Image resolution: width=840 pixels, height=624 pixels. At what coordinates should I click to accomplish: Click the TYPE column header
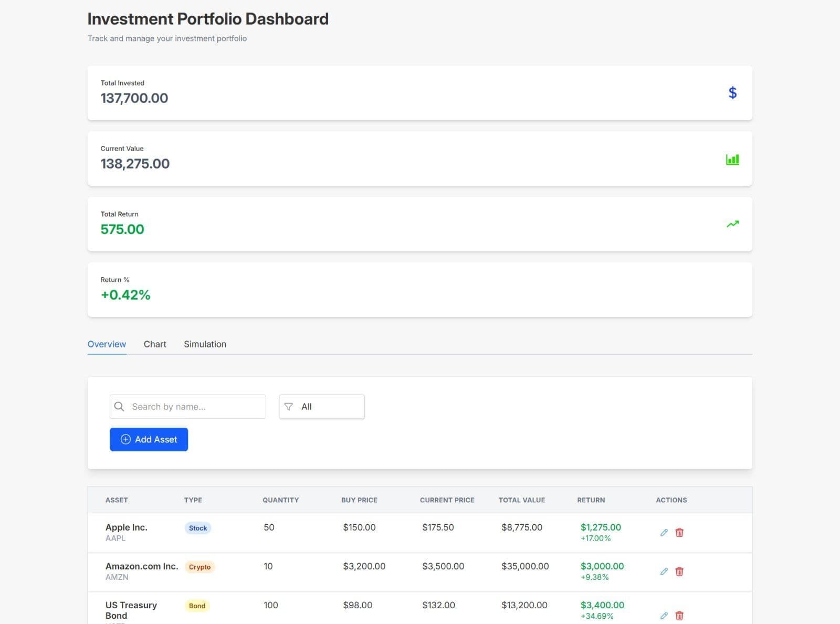click(x=193, y=500)
